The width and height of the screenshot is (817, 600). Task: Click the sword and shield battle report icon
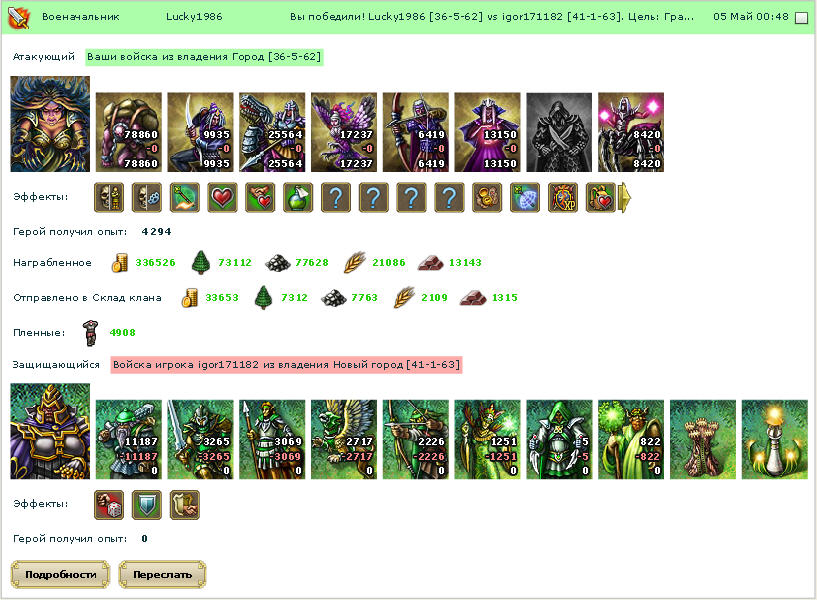19,17
